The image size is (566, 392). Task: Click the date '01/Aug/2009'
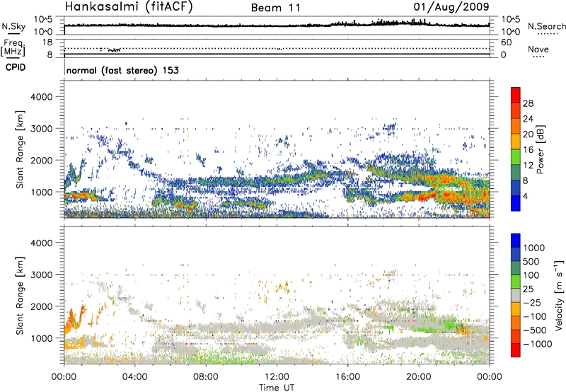[451, 7]
